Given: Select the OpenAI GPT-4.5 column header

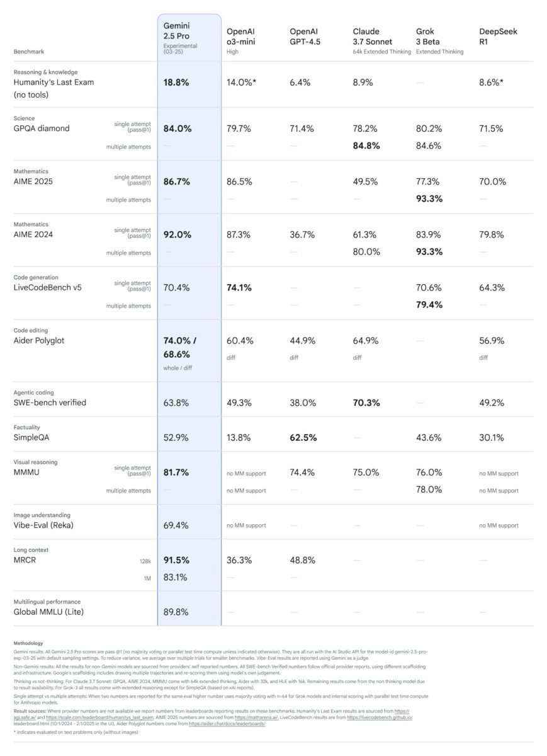Looking at the screenshot, I should click(x=305, y=36).
